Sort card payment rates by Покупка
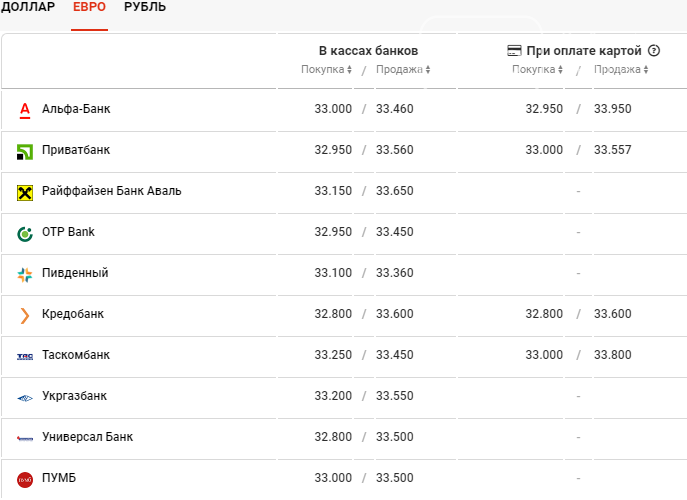This screenshot has width=687, height=500. pos(537,69)
